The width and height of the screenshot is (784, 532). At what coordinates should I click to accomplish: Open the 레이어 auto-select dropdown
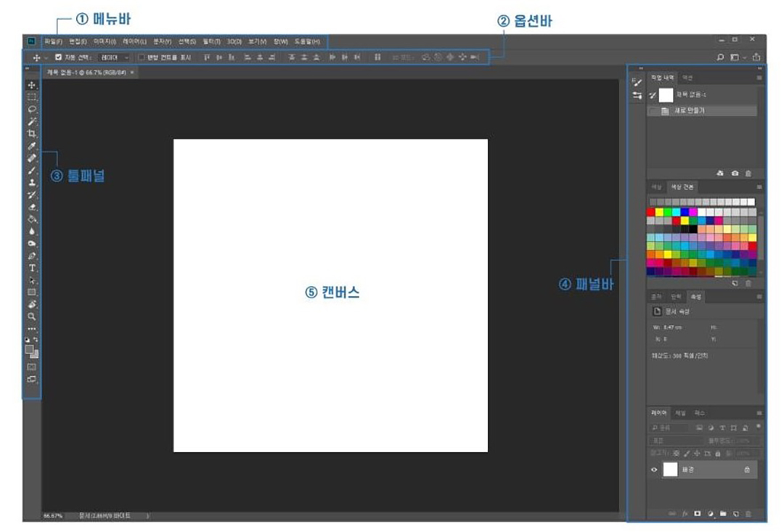[x=114, y=57]
